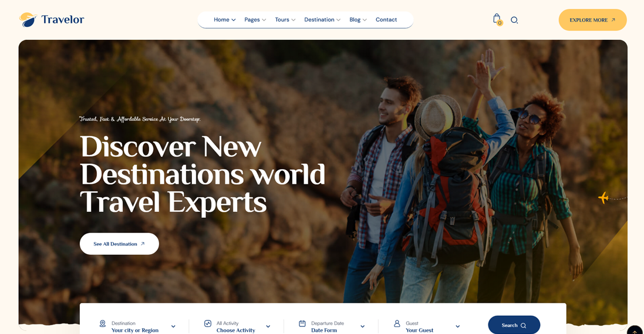Open the Tours menu
Viewport: 644px width, 334px height.
[x=285, y=20]
